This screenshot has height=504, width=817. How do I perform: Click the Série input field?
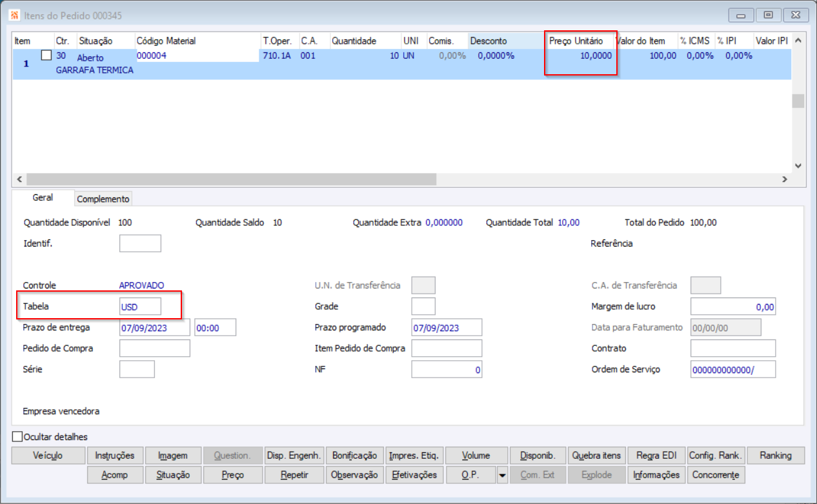pyautogui.click(x=137, y=369)
